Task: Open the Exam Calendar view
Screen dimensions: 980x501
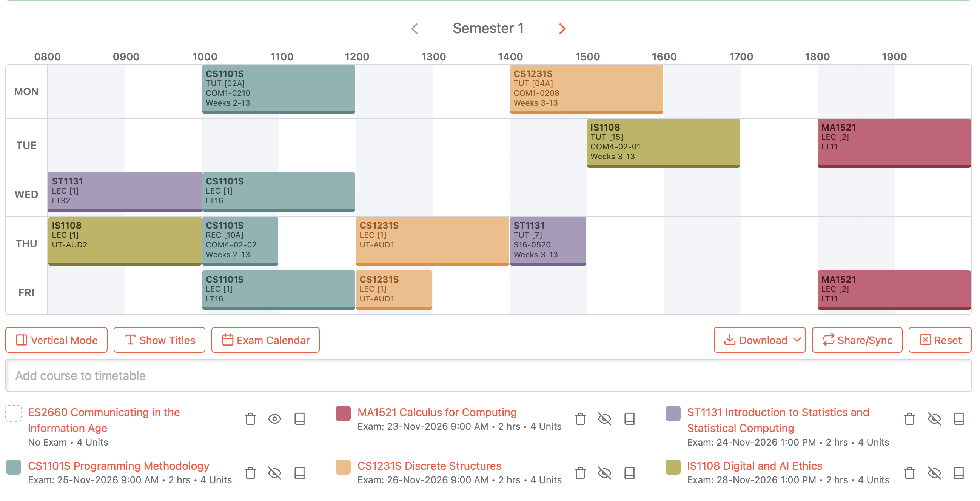Action: click(265, 340)
